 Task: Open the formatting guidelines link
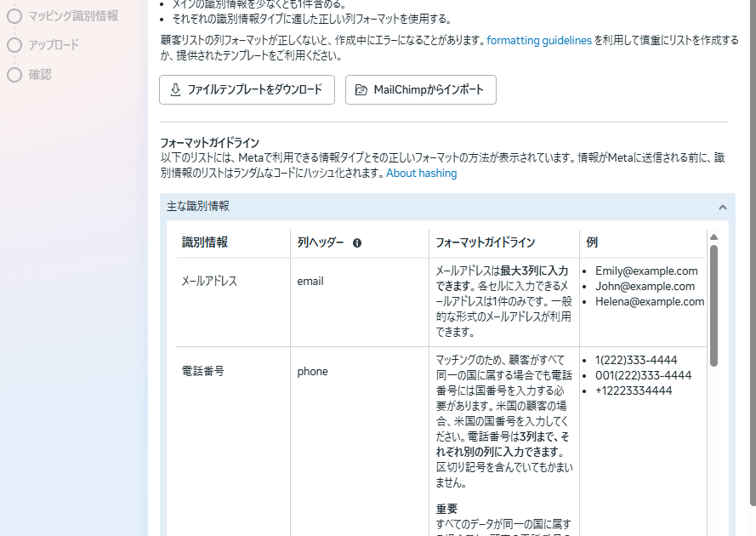(539, 40)
